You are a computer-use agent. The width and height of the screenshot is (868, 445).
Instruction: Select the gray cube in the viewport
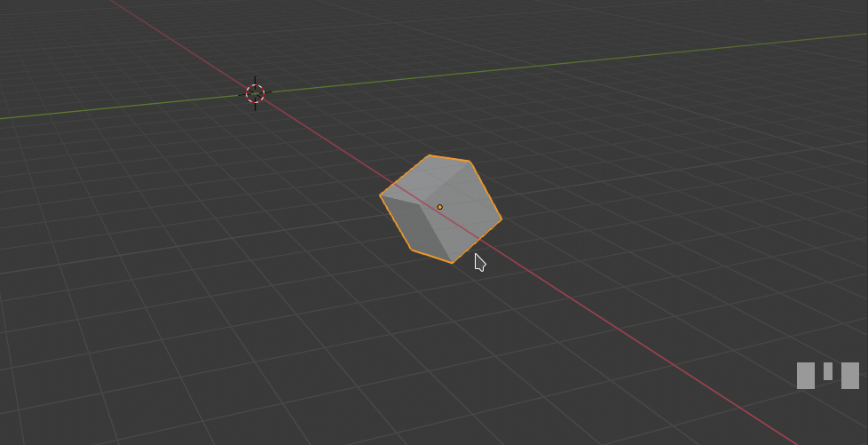[x=440, y=210]
